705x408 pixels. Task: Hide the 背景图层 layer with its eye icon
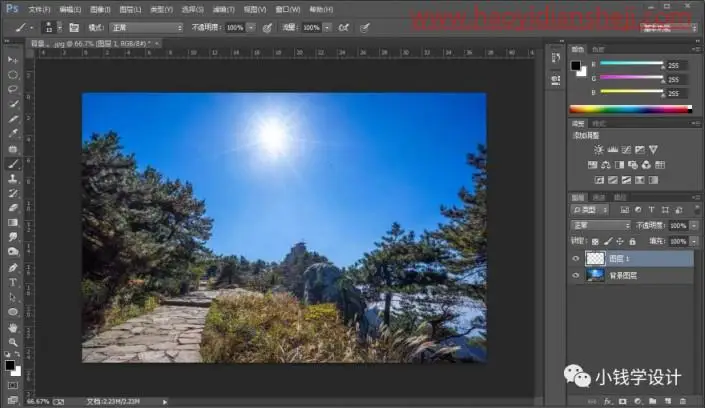point(576,275)
